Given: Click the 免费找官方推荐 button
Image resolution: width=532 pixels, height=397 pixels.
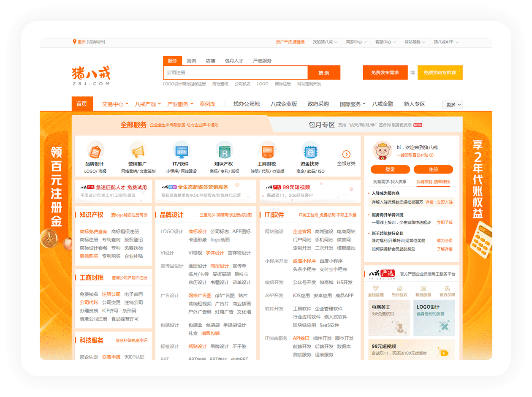Looking at the screenshot, I should [x=440, y=73].
